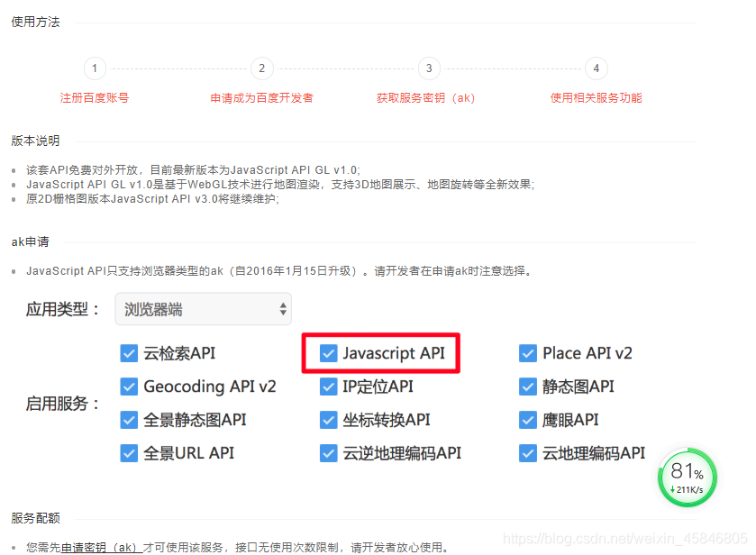Click the 应用类型： label
Screen dimensions: 756x555
tap(63, 309)
